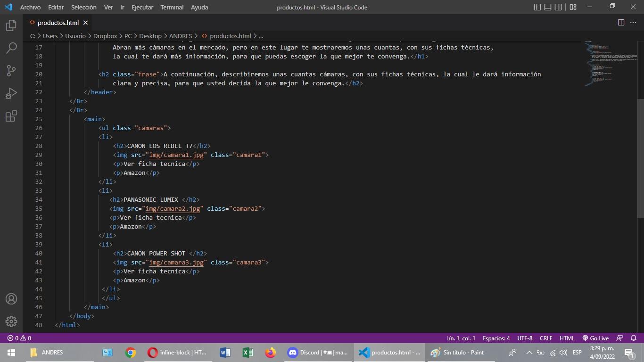Screen dimensions: 644x362
Task: Click the img/camara1.jpg source link
Action: point(176,155)
